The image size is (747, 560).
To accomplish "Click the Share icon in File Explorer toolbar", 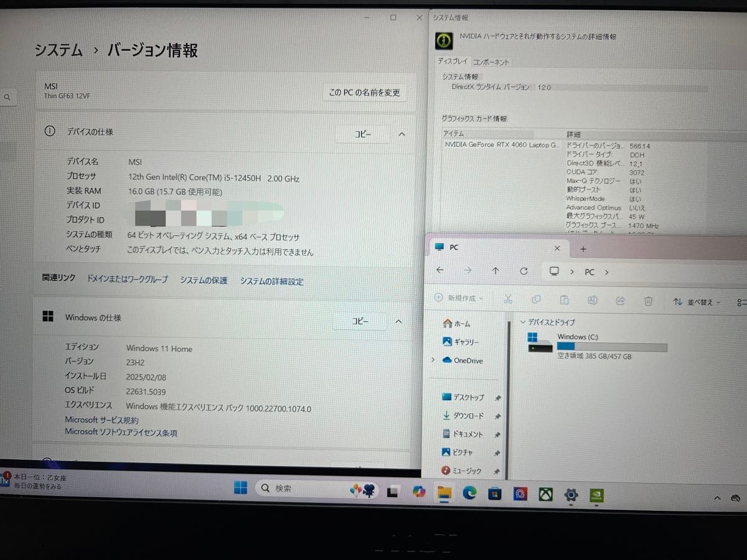I will (620, 301).
